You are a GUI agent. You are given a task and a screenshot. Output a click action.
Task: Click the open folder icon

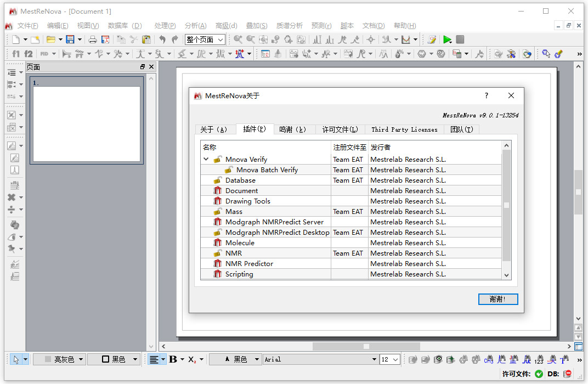click(x=50, y=39)
